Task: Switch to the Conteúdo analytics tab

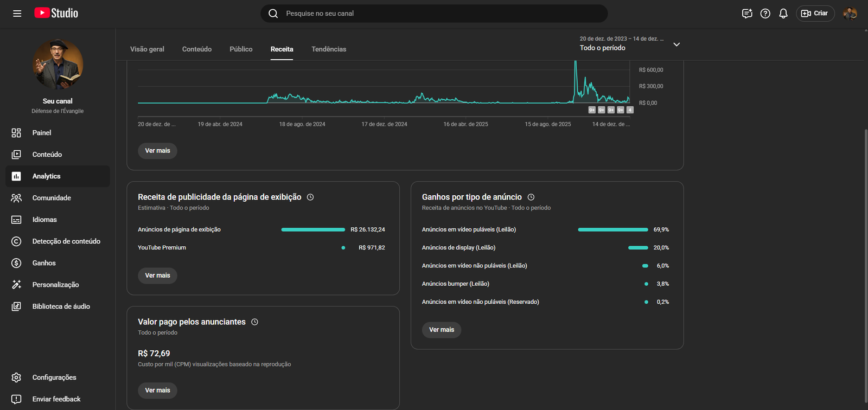Action: click(x=197, y=49)
